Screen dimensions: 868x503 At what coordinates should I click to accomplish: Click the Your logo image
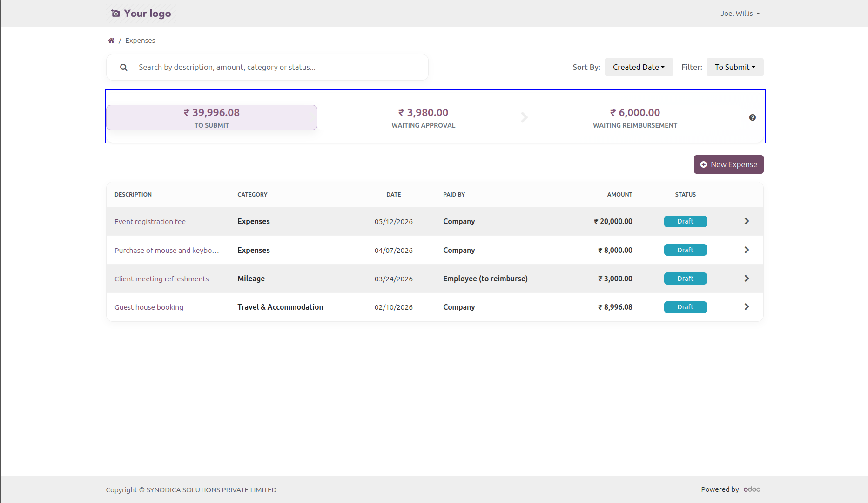click(141, 14)
